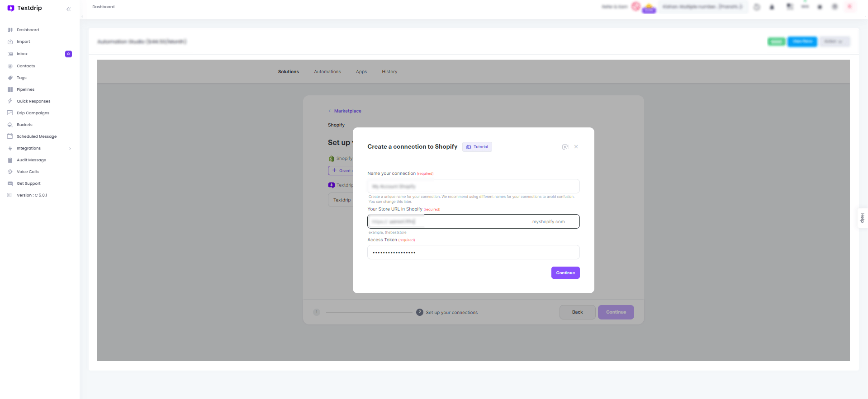The width and height of the screenshot is (868, 399).
Task: Focus the Name your connection field
Action: pyautogui.click(x=474, y=186)
